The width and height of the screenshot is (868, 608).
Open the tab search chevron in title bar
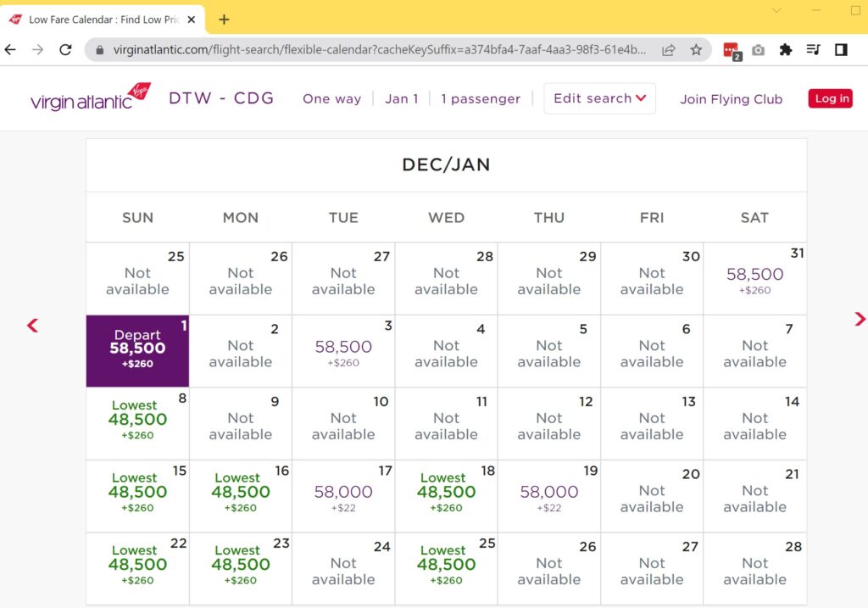click(x=776, y=12)
